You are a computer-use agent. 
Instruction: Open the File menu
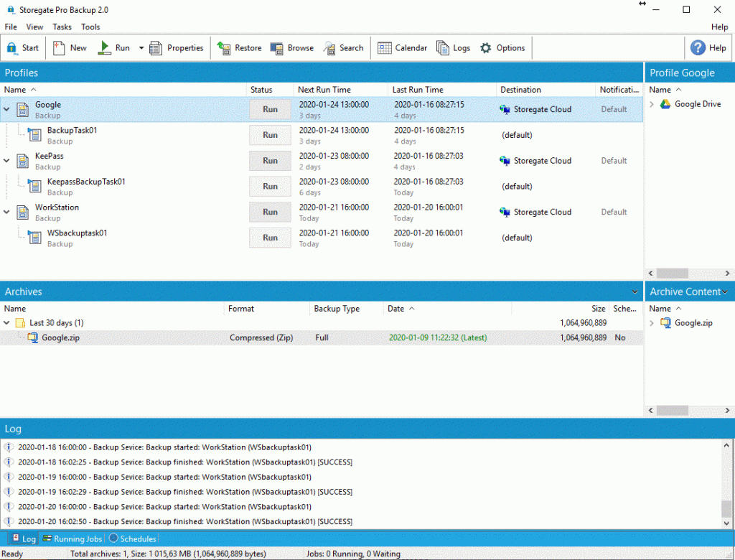coord(11,27)
